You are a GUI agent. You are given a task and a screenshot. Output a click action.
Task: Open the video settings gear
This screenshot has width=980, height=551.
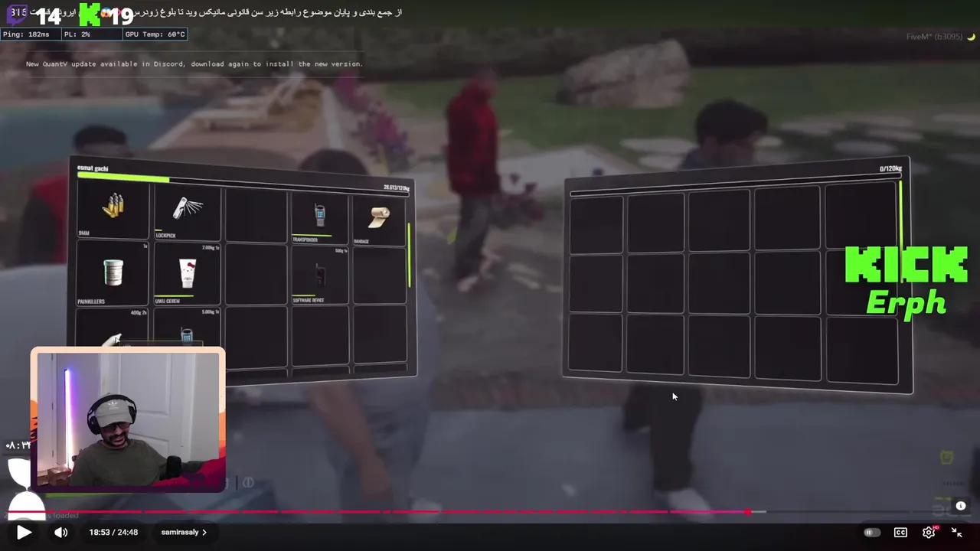pos(929,533)
